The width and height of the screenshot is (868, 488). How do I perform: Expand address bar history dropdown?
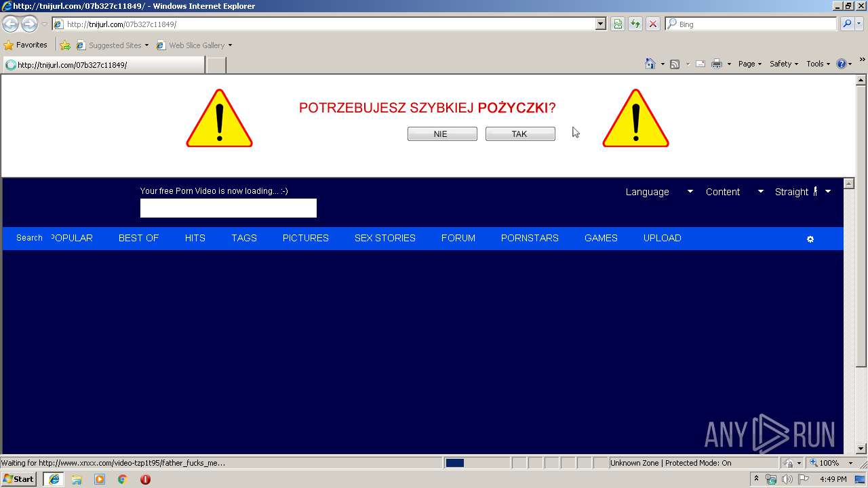tap(600, 24)
